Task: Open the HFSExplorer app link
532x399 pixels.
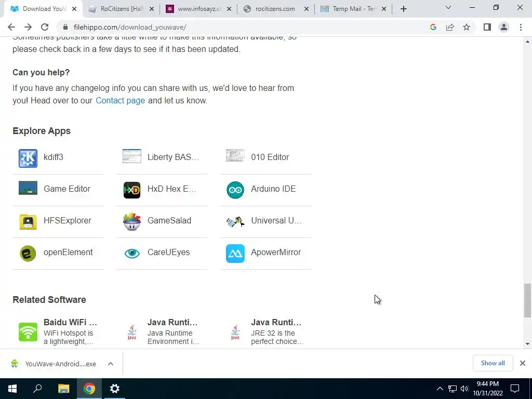Action: tap(67, 220)
